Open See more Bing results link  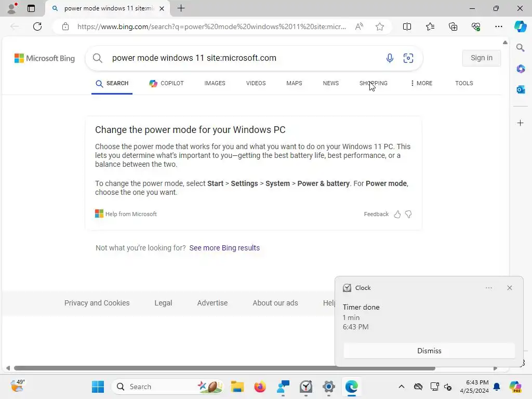pyautogui.click(x=224, y=248)
